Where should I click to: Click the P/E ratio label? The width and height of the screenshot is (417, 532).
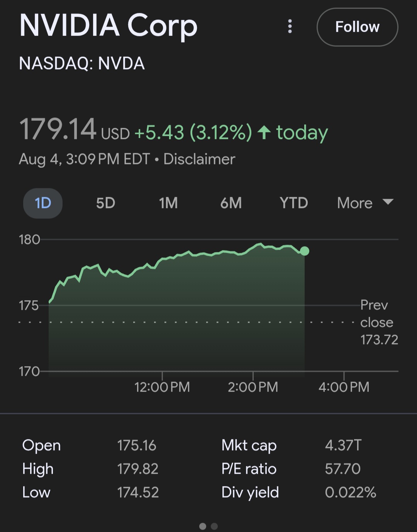pyautogui.click(x=249, y=469)
